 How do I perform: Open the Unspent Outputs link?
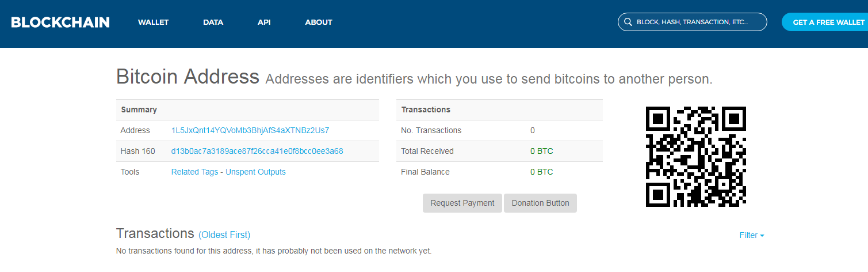255,172
